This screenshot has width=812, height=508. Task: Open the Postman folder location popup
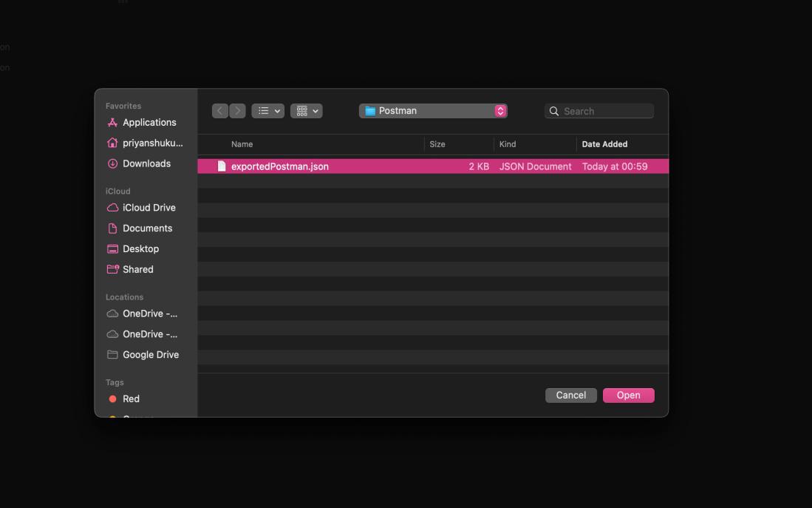coord(433,111)
